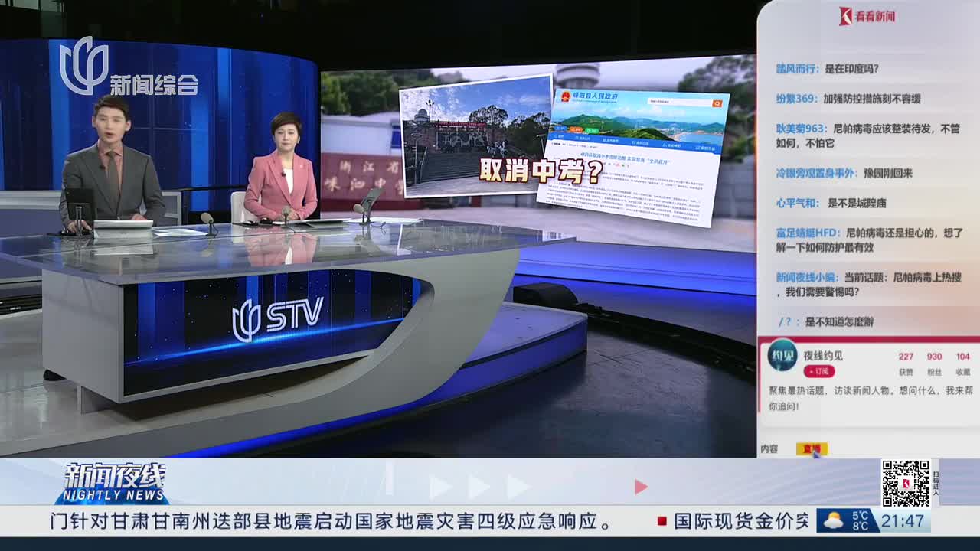Click the Nightly News 新闻夜线 logo

click(115, 482)
